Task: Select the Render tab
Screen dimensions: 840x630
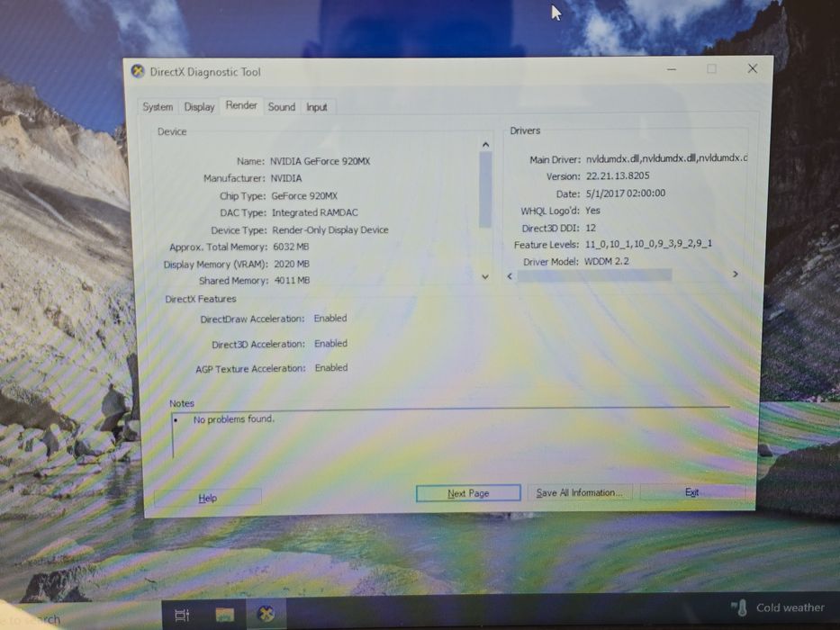Action: (241, 105)
